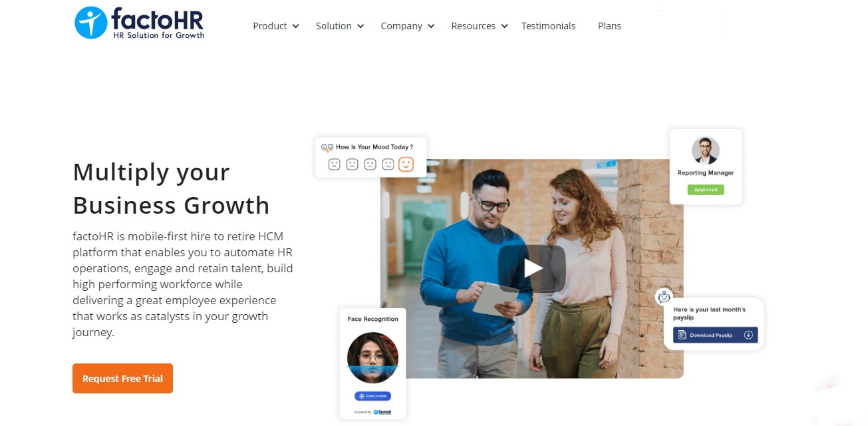
Task: Expand the Product dropdown arrow
Action: point(296,27)
